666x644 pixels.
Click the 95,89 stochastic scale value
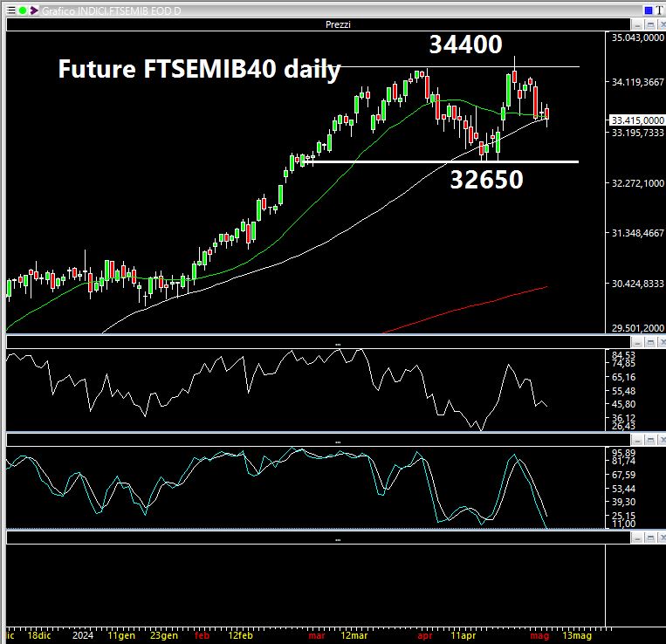[623, 453]
